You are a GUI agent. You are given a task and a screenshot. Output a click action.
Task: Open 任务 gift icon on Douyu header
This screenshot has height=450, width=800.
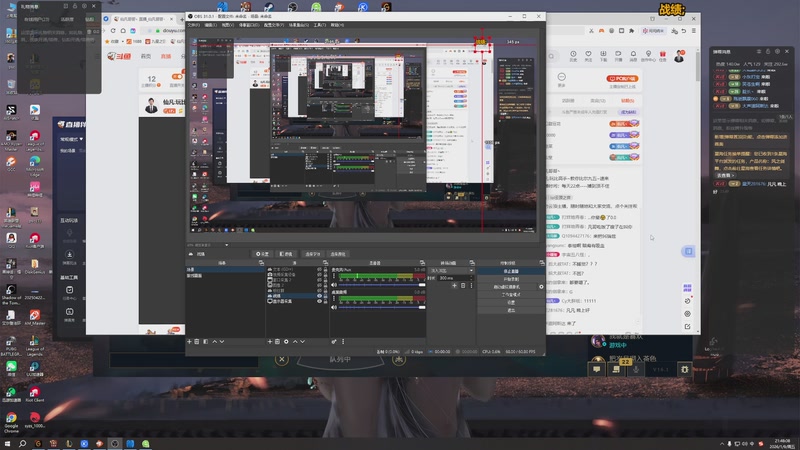tap(663, 54)
